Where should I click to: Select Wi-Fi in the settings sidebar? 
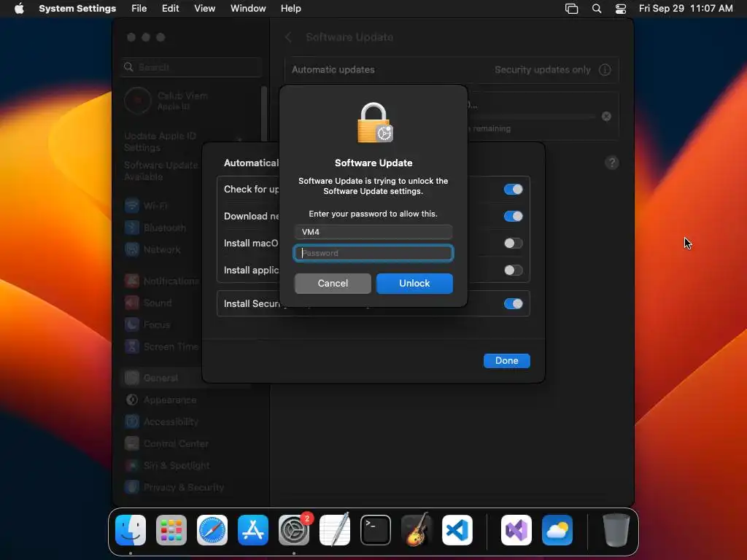[146, 206]
